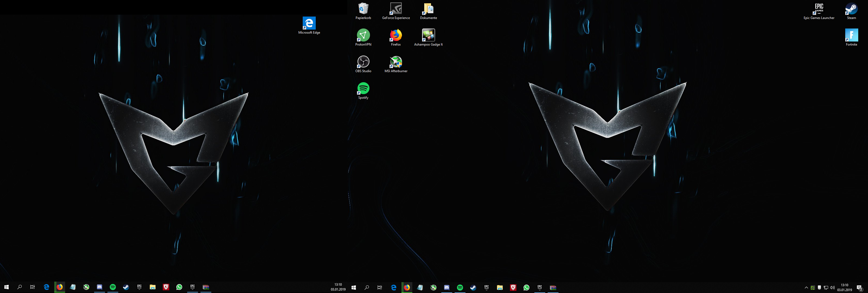This screenshot has height=293, width=868.
Task: Click the Firefox desktop shortcut
Action: pyautogui.click(x=395, y=36)
